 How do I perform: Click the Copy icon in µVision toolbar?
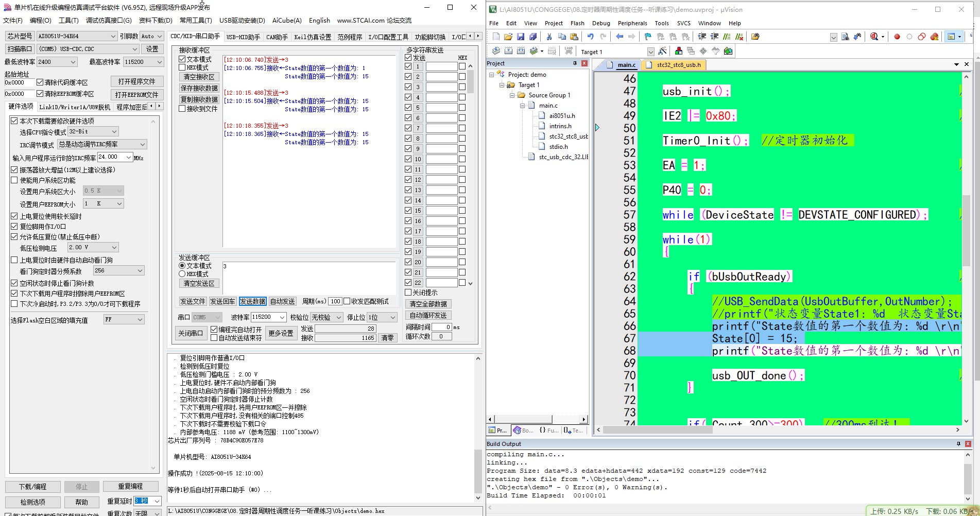coord(562,37)
